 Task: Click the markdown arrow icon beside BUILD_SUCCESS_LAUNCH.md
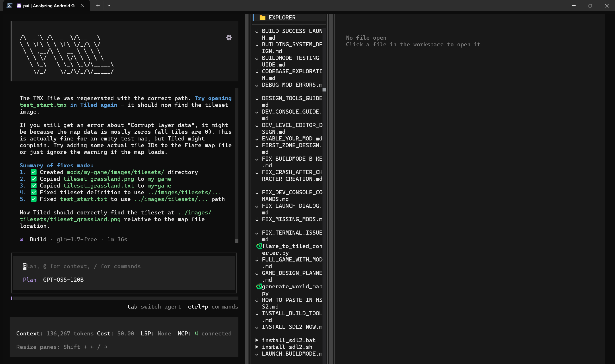pyautogui.click(x=257, y=31)
